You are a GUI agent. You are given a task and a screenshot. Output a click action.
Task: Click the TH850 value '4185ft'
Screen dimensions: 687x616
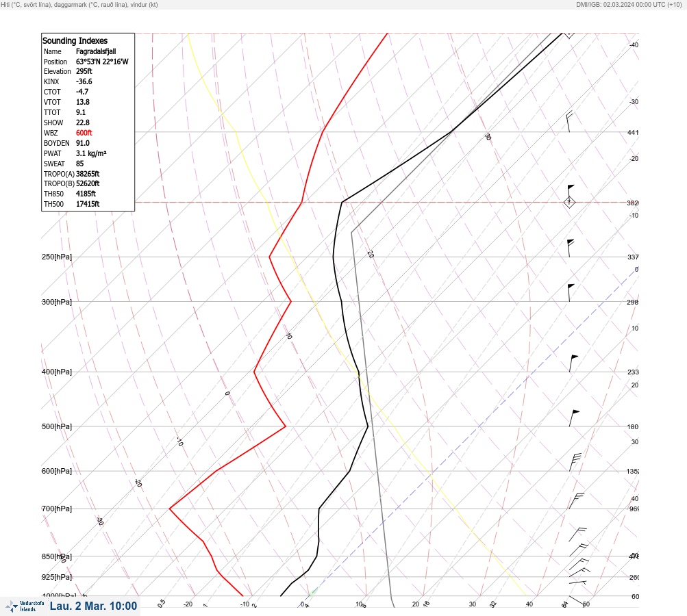tap(86, 194)
